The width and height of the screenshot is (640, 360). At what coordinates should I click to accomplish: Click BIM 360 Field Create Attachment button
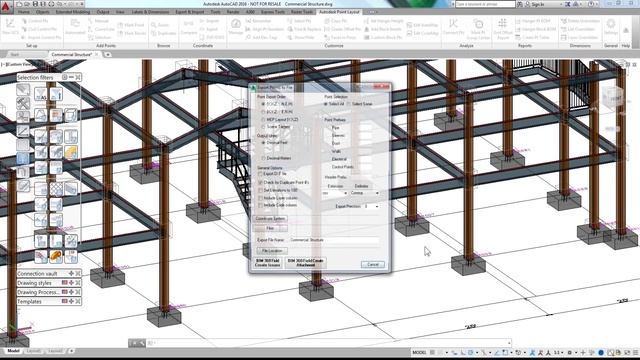point(306,263)
